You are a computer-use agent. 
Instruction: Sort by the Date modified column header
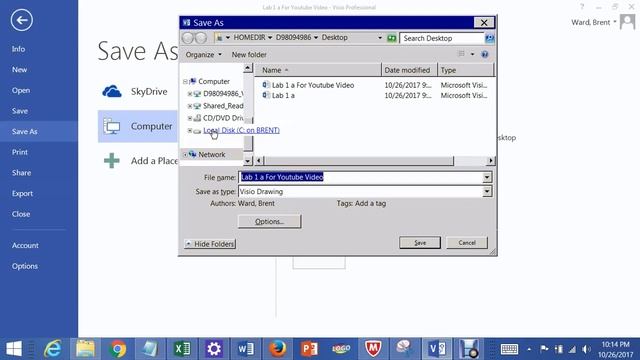click(409, 70)
